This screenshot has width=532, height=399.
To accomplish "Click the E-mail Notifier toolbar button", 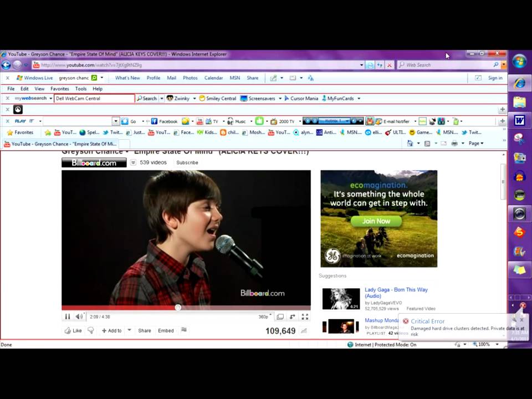I will pyautogui.click(x=392, y=121).
